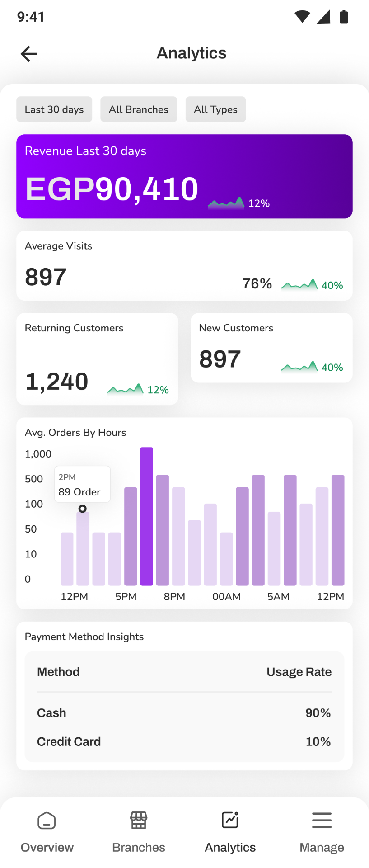Click the Average Visits trend sparkline
369x868 pixels.
(299, 285)
